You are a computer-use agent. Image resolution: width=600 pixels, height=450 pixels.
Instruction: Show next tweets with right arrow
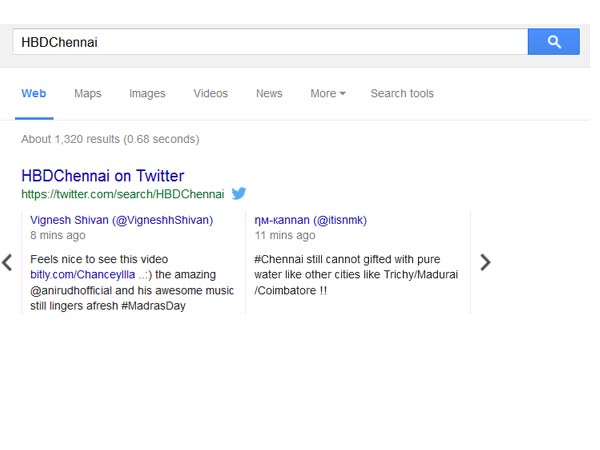485,262
